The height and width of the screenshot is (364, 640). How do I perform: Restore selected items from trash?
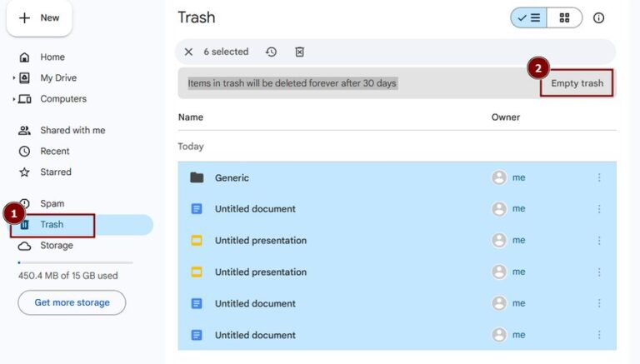point(271,52)
